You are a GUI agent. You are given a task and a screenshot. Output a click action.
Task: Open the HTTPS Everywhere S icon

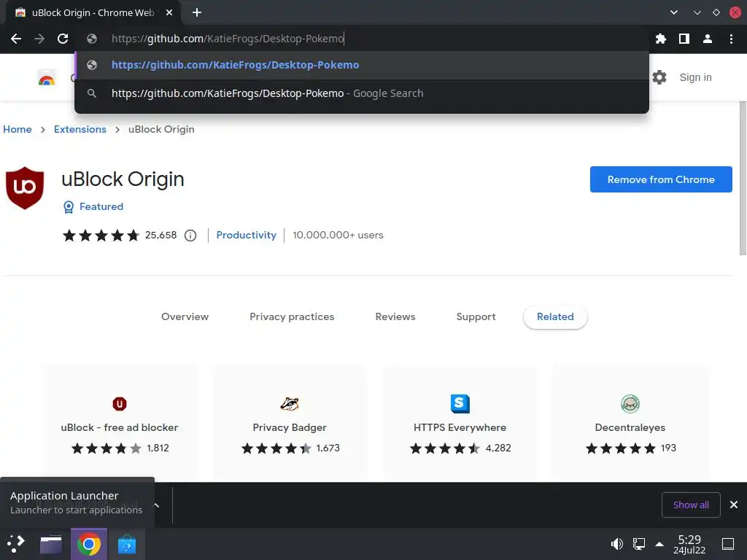coord(460,404)
